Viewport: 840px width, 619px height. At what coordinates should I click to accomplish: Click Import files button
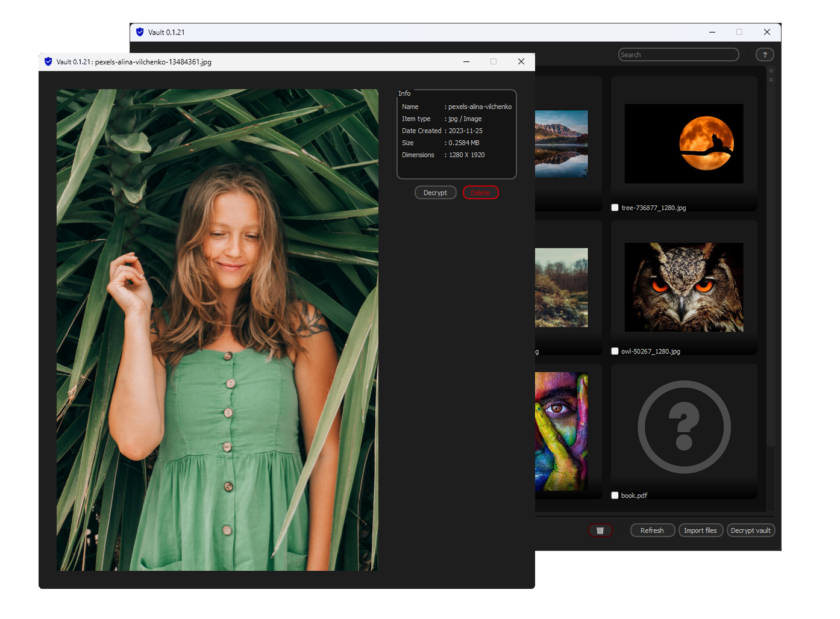click(700, 530)
